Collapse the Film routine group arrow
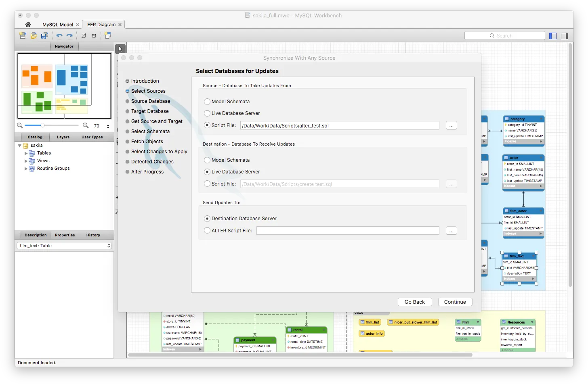The image size is (588, 384). pyautogui.click(x=478, y=322)
